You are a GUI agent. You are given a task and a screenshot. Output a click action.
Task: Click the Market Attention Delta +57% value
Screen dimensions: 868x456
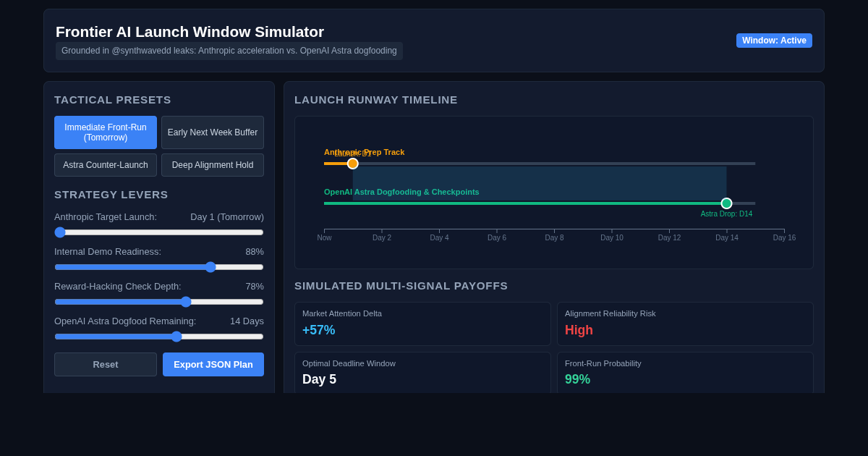[319, 330]
